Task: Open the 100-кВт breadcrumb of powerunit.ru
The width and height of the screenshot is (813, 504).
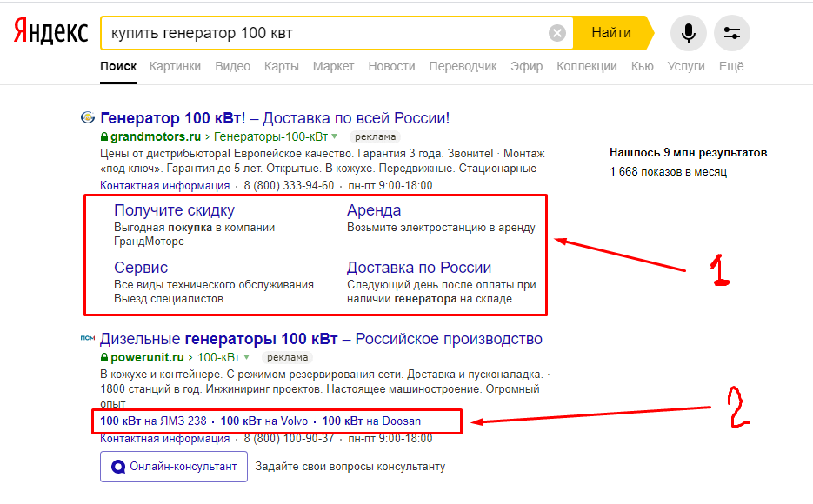Action: tap(218, 357)
